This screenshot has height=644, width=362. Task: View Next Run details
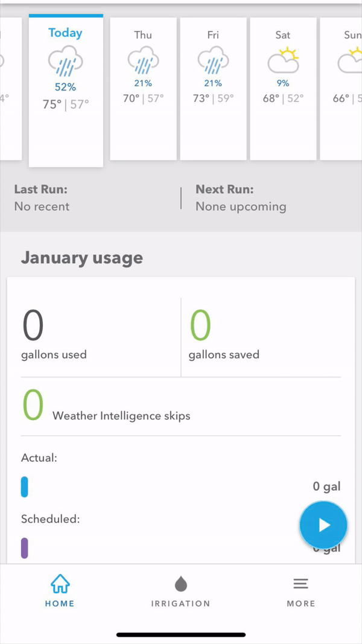click(240, 197)
